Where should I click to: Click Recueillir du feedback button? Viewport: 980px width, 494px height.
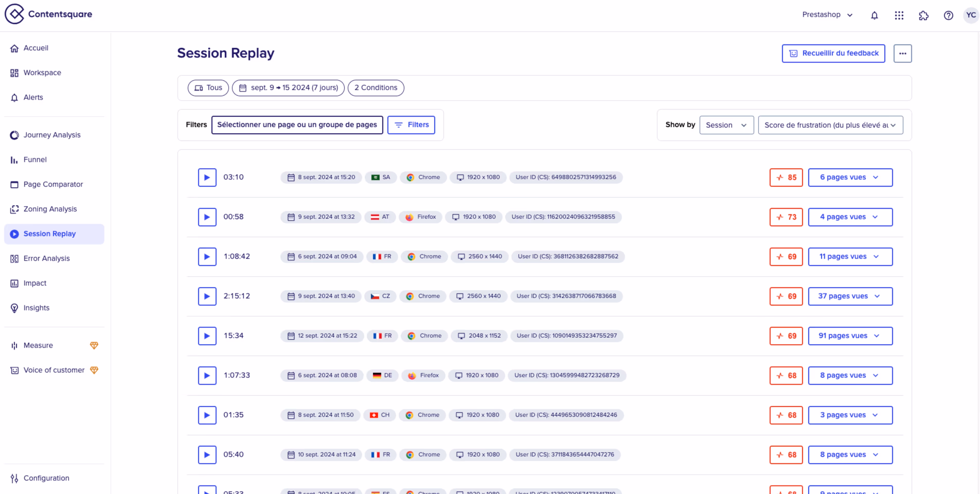[833, 53]
